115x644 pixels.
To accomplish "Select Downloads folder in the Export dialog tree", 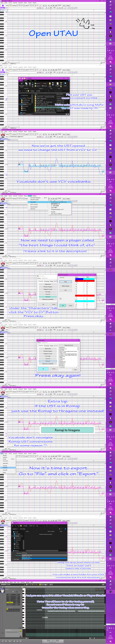I will (x=18, y=540).
